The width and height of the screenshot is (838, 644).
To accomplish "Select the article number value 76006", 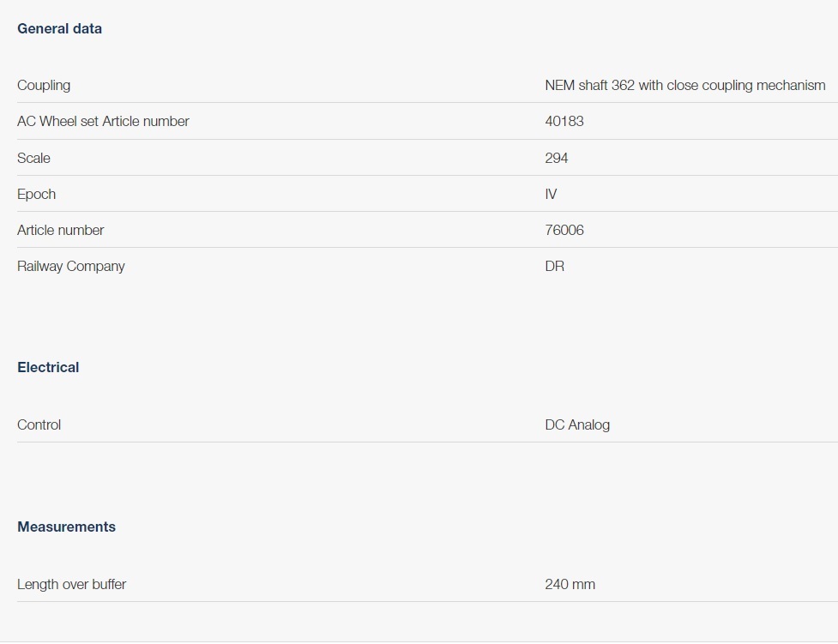I will [564, 230].
